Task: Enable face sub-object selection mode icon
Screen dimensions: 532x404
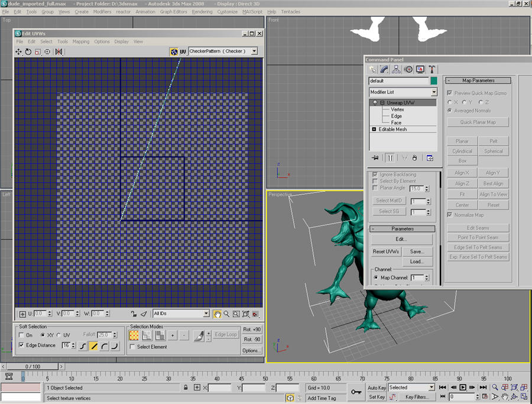Action: (x=160, y=335)
